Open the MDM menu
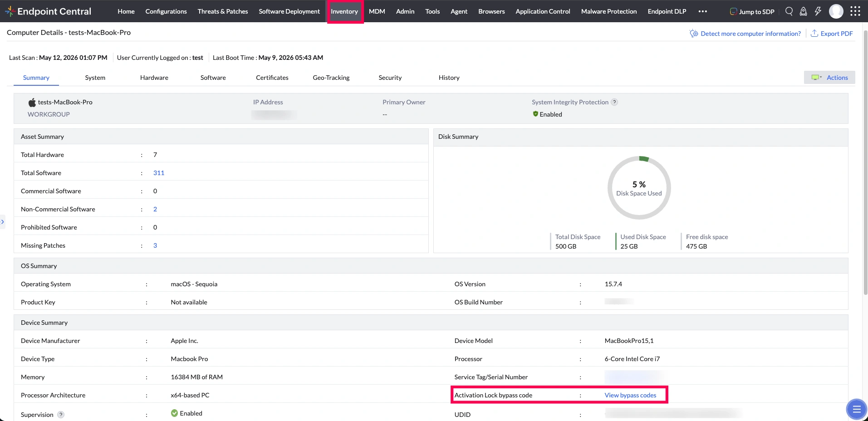The image size is (868, 421). pyautogui.click(x=377, y=11)
